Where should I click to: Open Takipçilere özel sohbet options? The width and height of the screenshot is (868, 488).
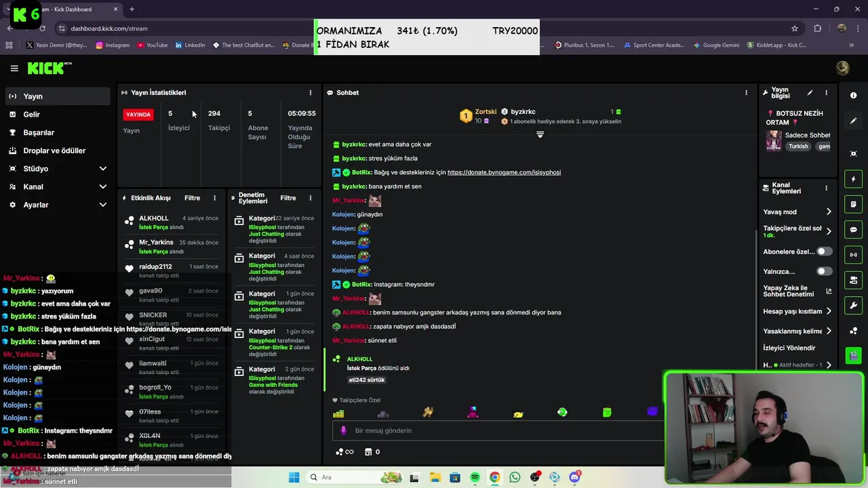click(797, 231)
